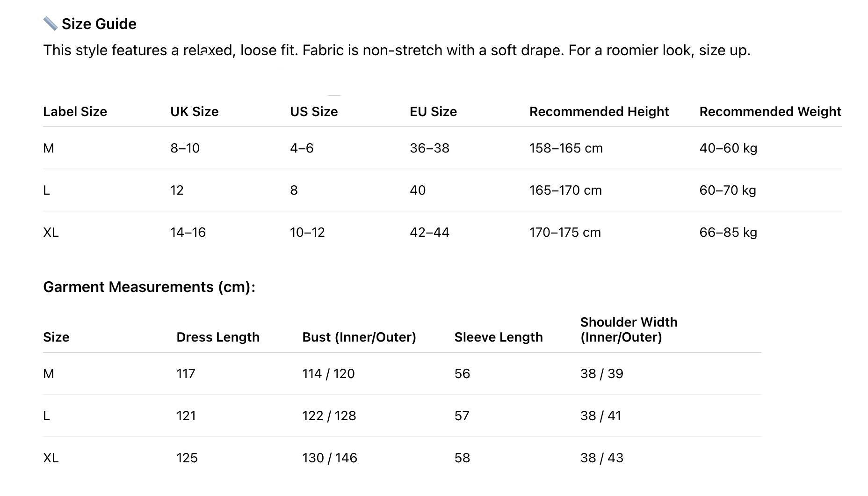The height and width of the screenshot is (496, 868).
Task: Click the relaxed fit description text
Action: [x=396, y=51]
